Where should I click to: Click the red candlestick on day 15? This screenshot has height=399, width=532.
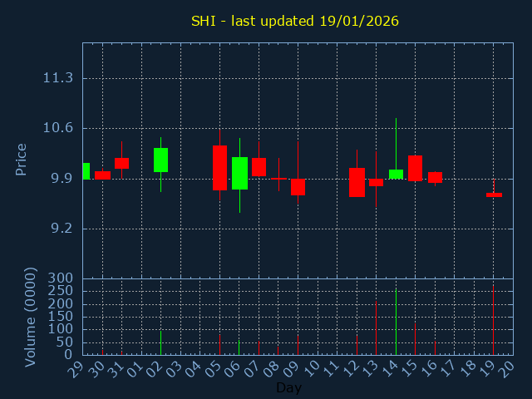click(x=415, y=168)
